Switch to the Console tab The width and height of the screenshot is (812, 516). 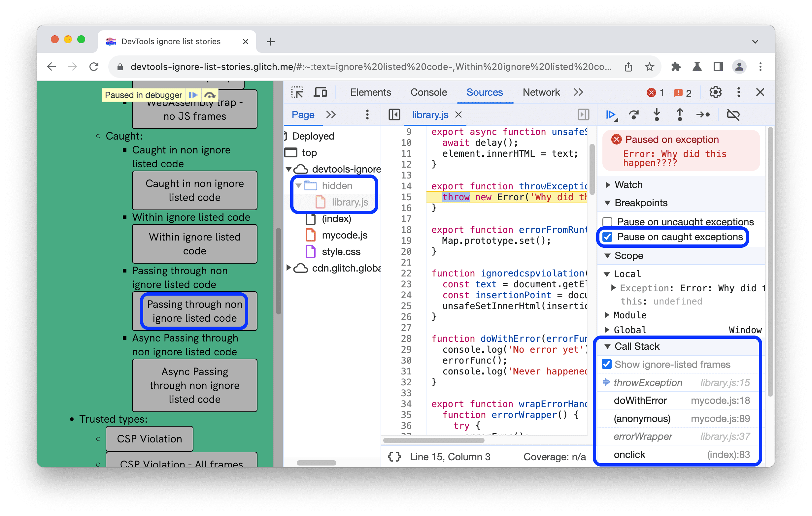point(427,93)
